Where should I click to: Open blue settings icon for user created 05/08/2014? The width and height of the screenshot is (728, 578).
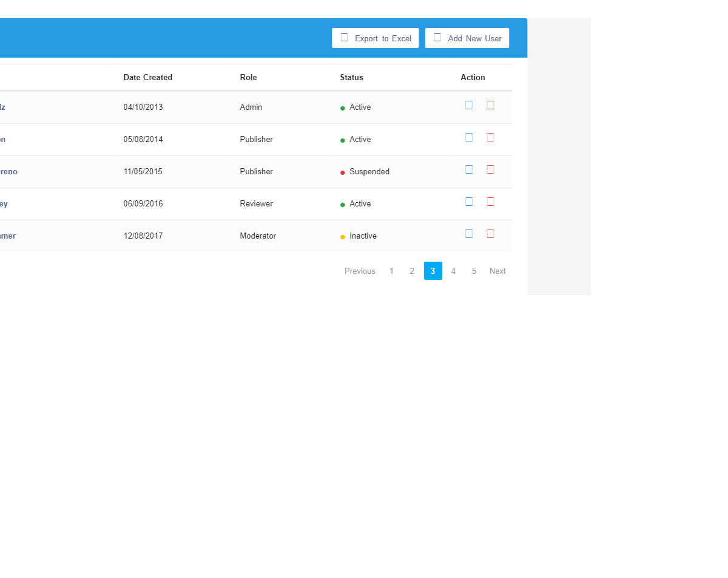click(468, 137)
